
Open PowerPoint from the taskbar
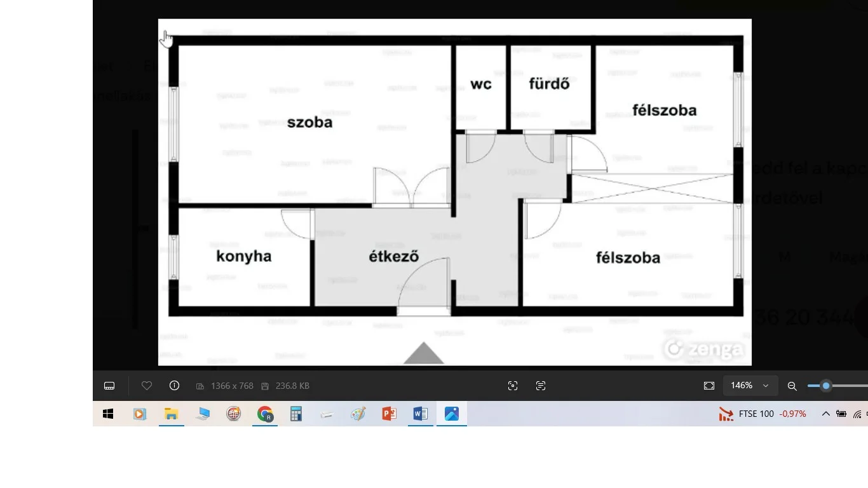390,414
